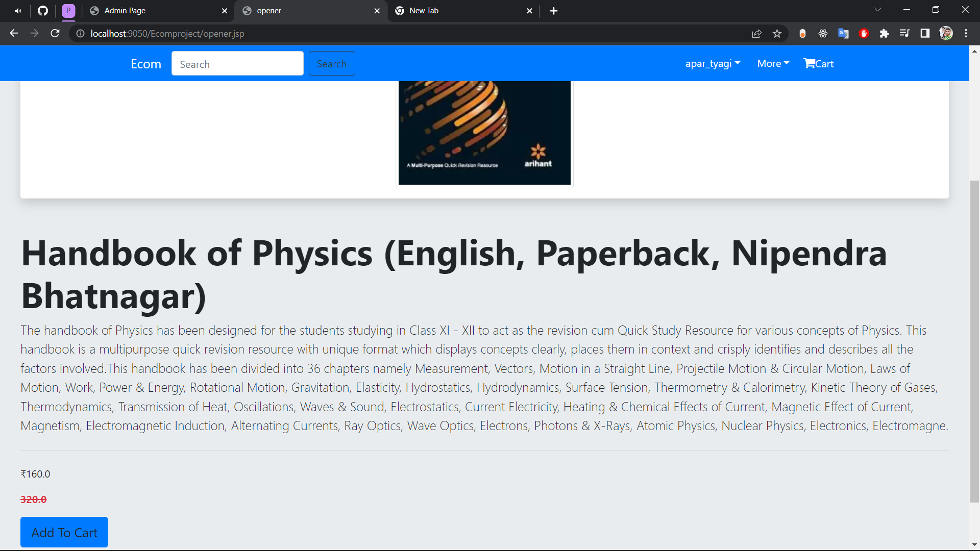
Task: Open the tab search chevron dropdown
Action: point(877,10)
